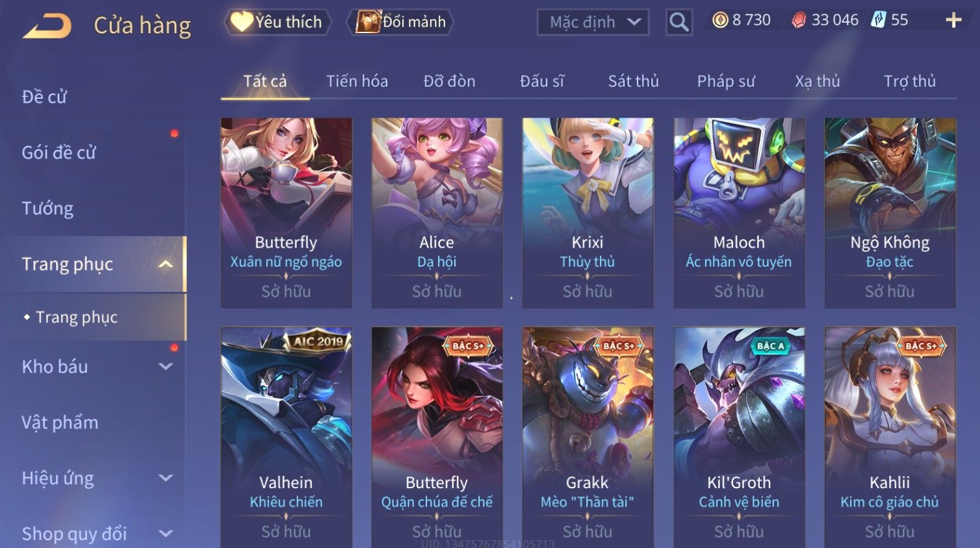
Task: Open the Mặc định sort dropdown
Action: click(593, 22)
